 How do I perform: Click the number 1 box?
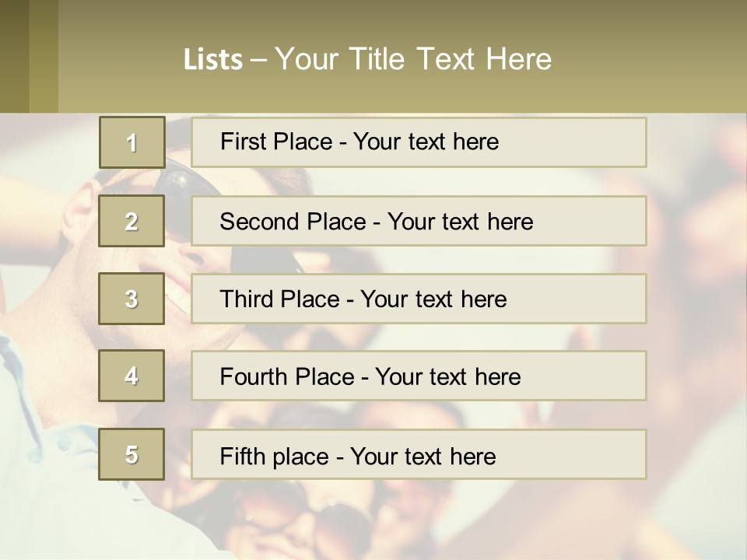[x=132, y=142]
